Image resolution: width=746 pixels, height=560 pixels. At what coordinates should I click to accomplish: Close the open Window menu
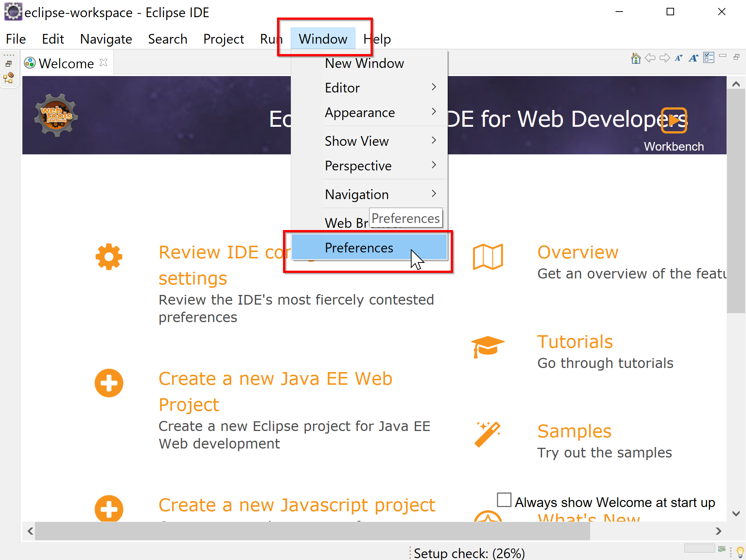[x=323, y=39]
